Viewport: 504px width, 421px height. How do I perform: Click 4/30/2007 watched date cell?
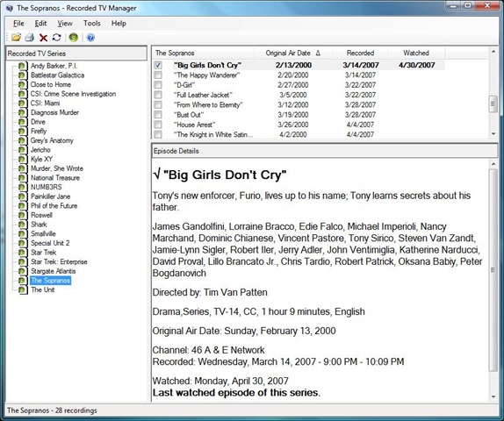pos(416,65)
